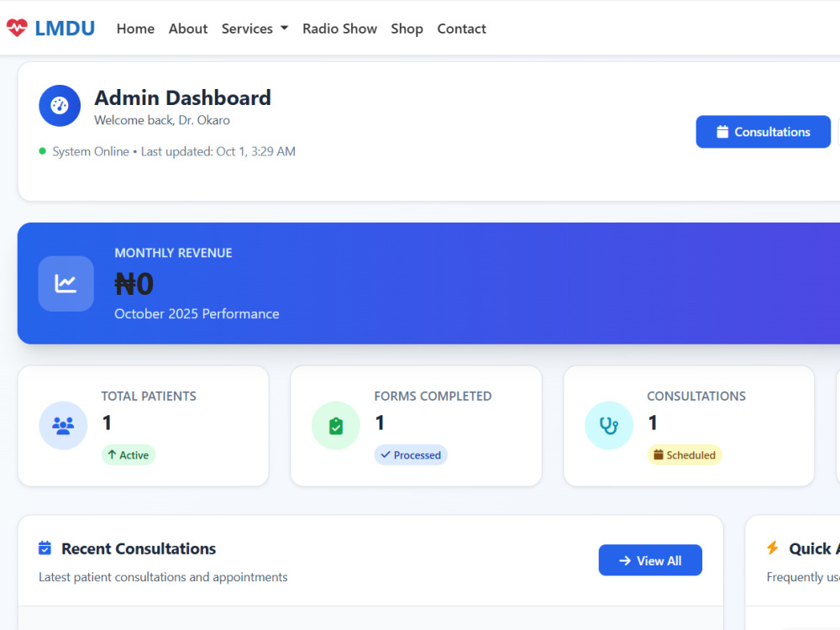Click the October 2025 Performance text
The width and height of the screenshot is (840, 630).
(x=197, y=313)
